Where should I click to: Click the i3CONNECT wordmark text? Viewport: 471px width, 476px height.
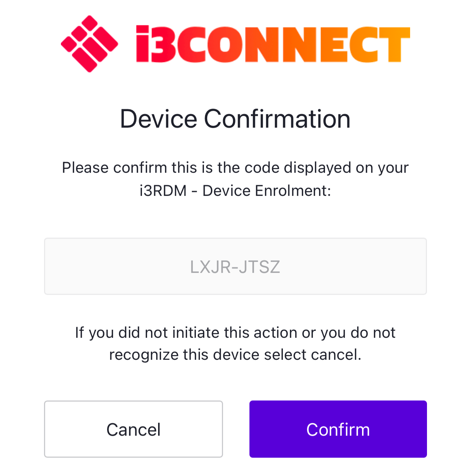coord(273,44)
